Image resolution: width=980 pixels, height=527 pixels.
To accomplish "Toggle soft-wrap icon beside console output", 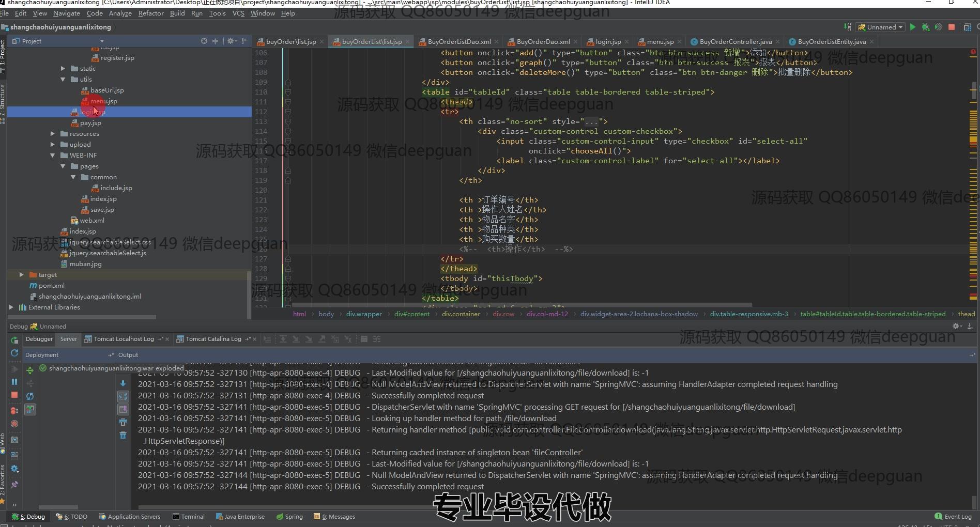I will tap(123, 396).
